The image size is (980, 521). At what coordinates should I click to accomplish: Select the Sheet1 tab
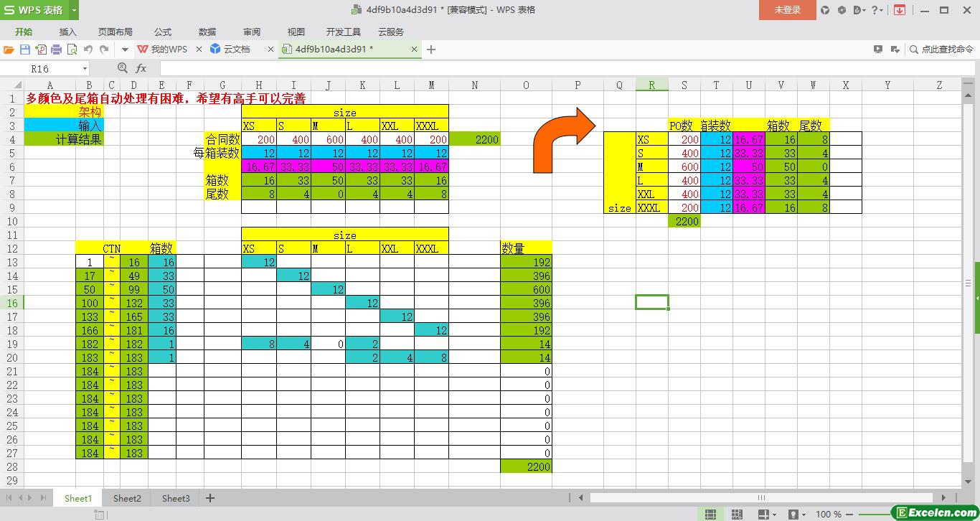point(78,498)
